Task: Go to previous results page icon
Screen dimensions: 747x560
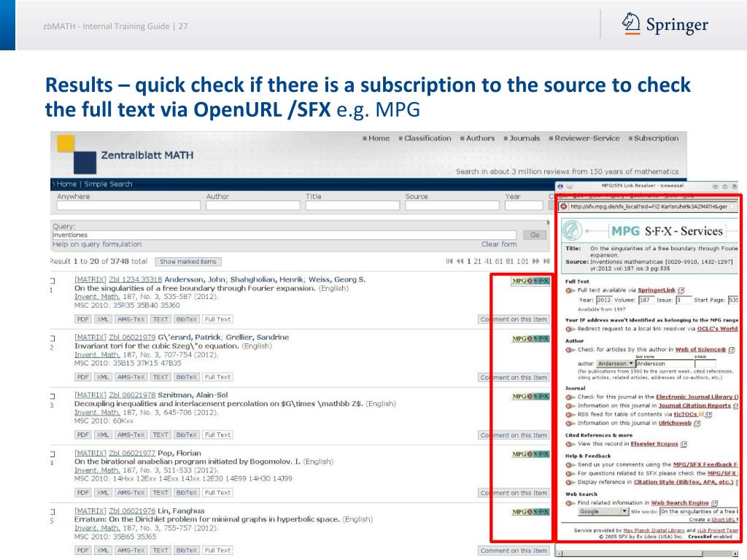Action: (x=460, y=262)
